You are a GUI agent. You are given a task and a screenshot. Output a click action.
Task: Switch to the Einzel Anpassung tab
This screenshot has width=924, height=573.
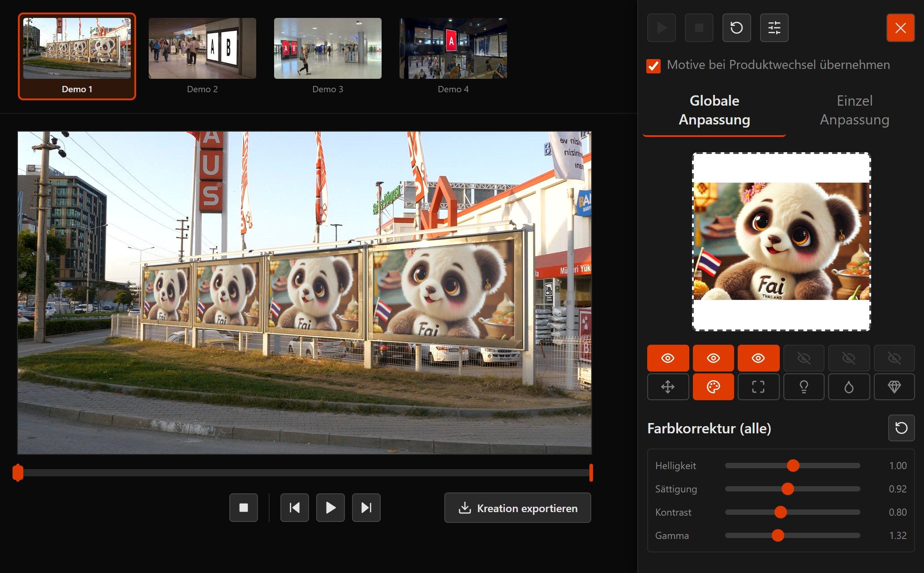[855, 110]
